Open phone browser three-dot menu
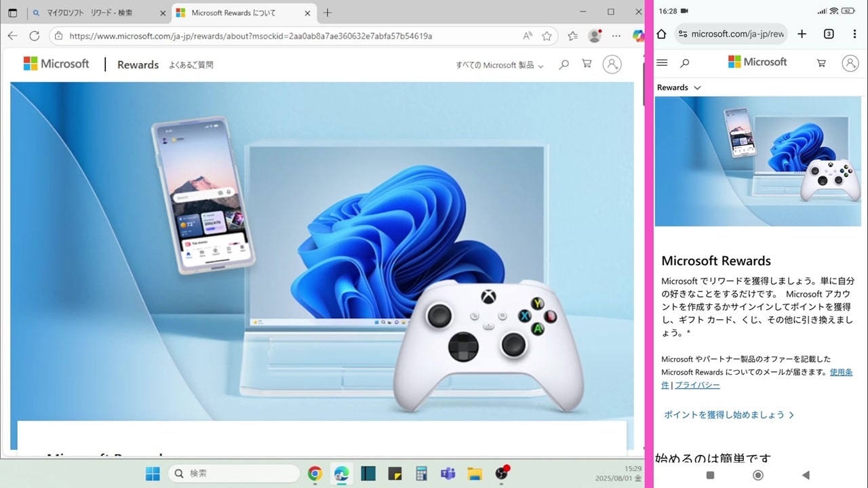 pos(854,34)
